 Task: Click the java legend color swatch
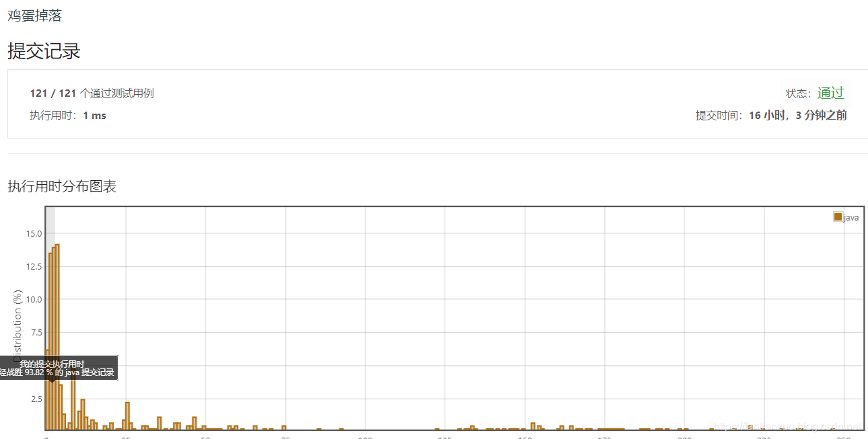coord(838,216)
